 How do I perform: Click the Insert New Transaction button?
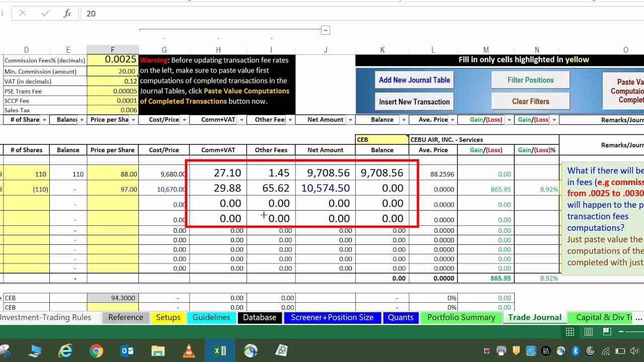(415, 102)
